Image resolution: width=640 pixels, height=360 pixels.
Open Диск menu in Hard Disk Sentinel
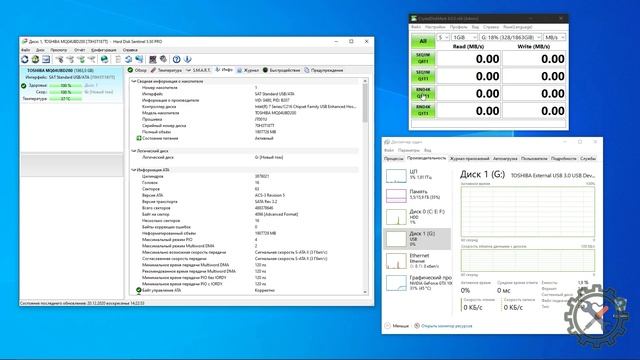point(40,50)
